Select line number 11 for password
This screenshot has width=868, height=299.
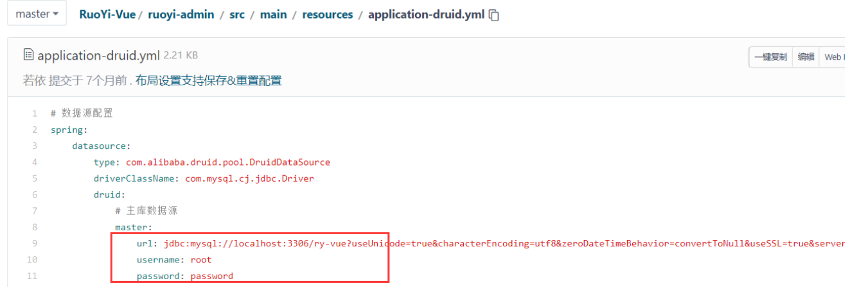[32, 277]
